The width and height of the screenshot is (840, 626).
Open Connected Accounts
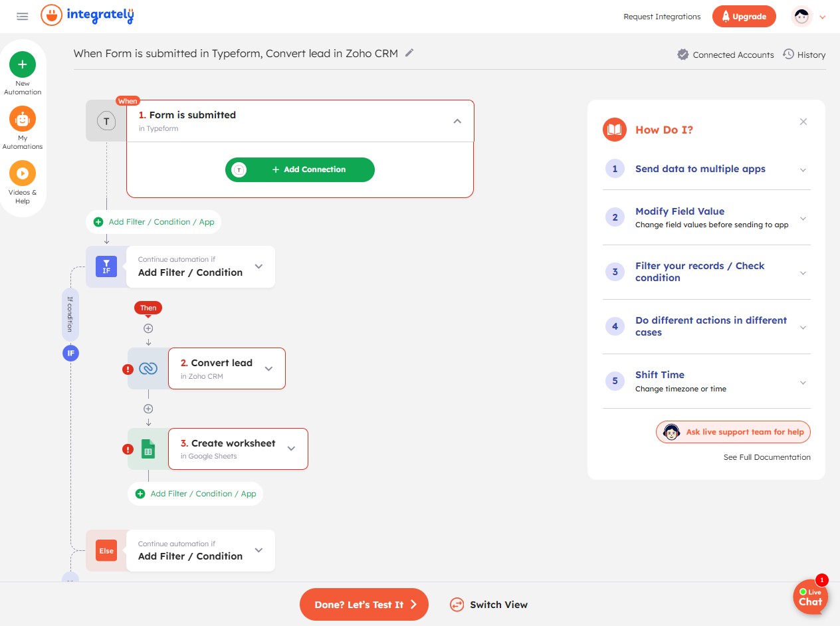click(726, 54)
